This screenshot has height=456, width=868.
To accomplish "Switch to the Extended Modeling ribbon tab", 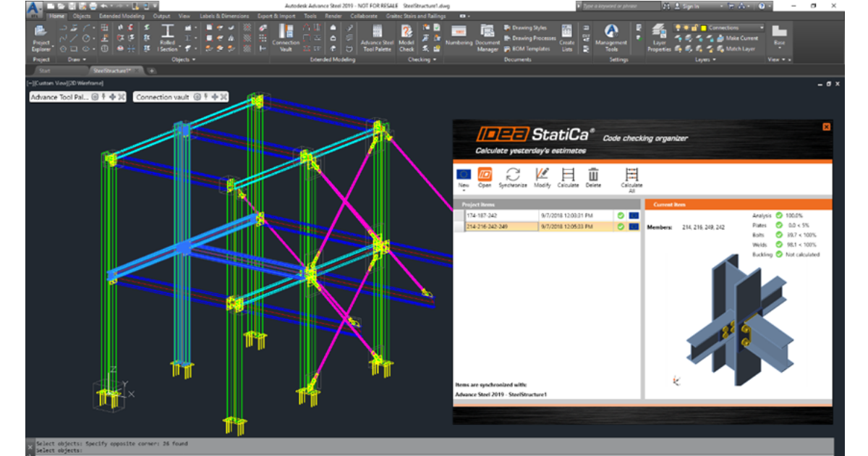I will coord(122,15).
